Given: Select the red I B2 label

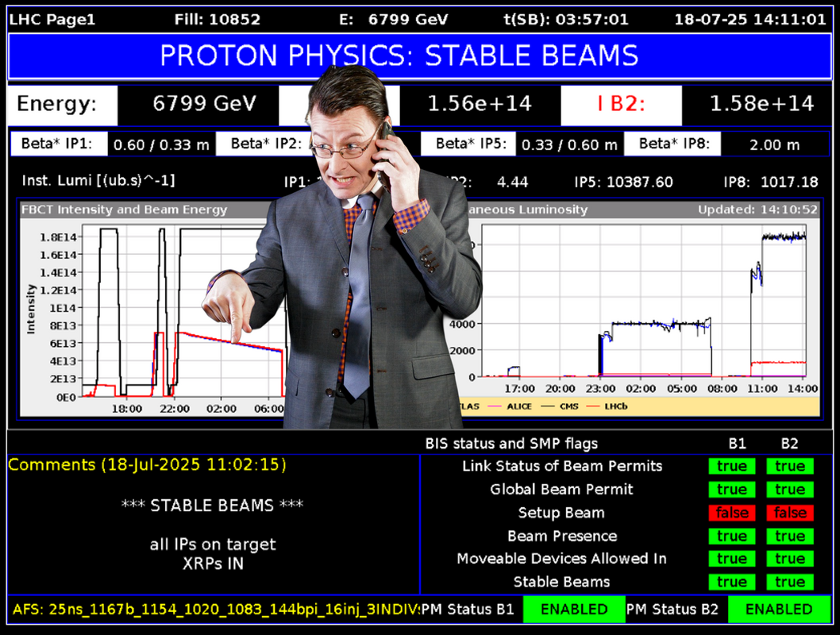Looking at the screenshot, I should 621,104.
